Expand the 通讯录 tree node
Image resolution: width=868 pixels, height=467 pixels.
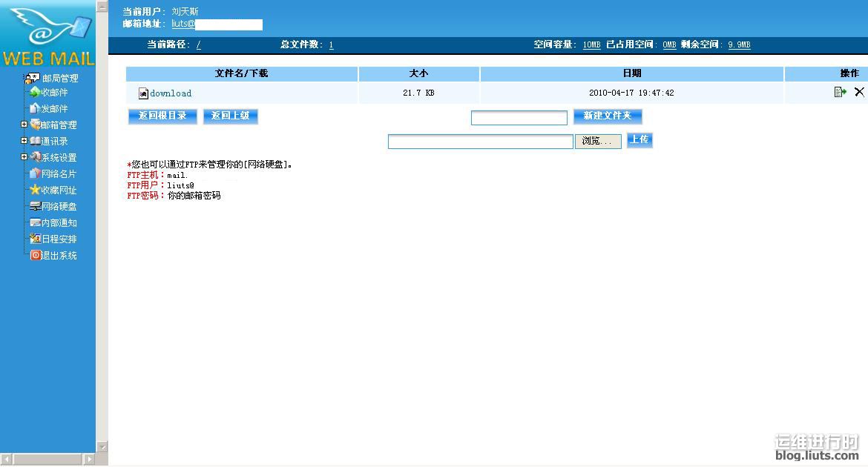tap(24, 141)
